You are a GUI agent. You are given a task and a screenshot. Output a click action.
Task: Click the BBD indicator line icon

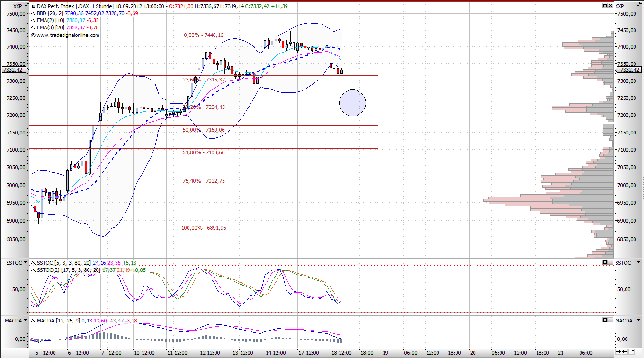click(33, 14)
